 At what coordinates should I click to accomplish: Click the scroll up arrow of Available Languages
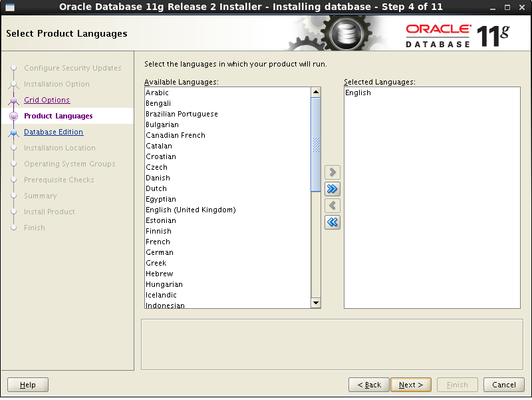pos(315,92)
